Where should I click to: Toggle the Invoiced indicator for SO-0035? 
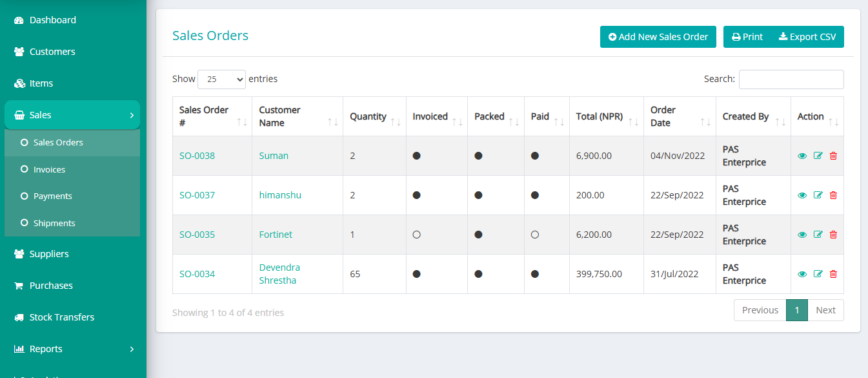click(416, 234)
